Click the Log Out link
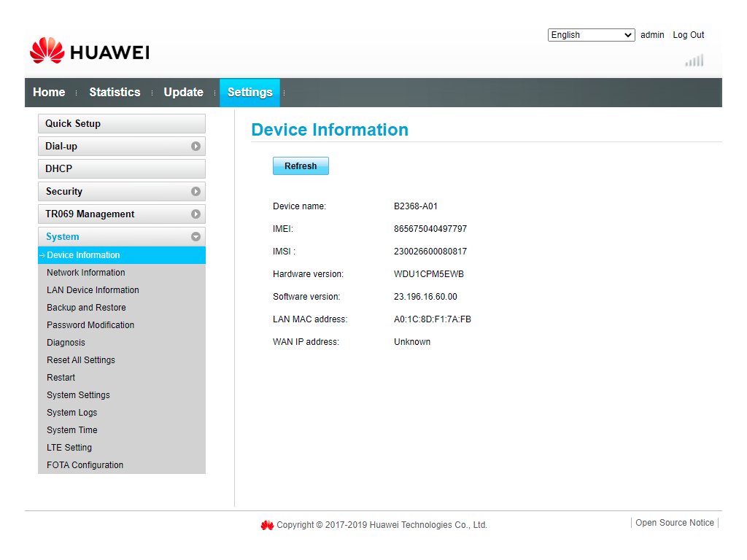This screenshot has height=560, width=747. [688, 35]
